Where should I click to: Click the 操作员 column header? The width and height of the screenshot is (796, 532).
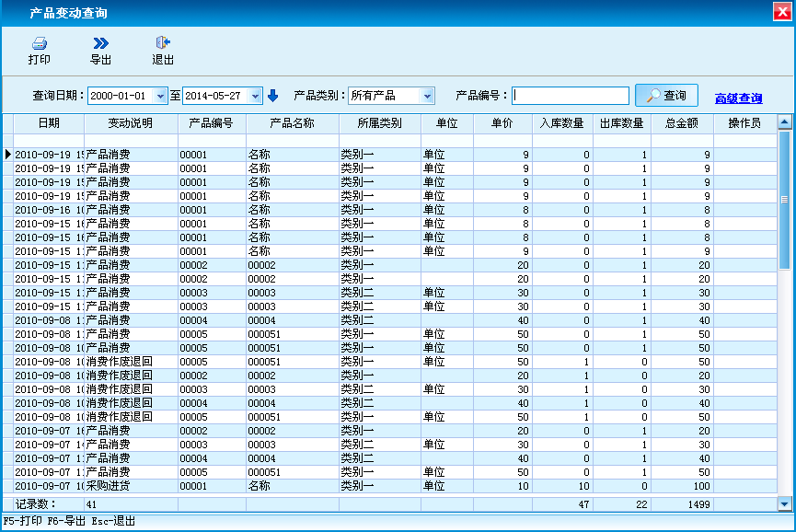click(744, 123)
